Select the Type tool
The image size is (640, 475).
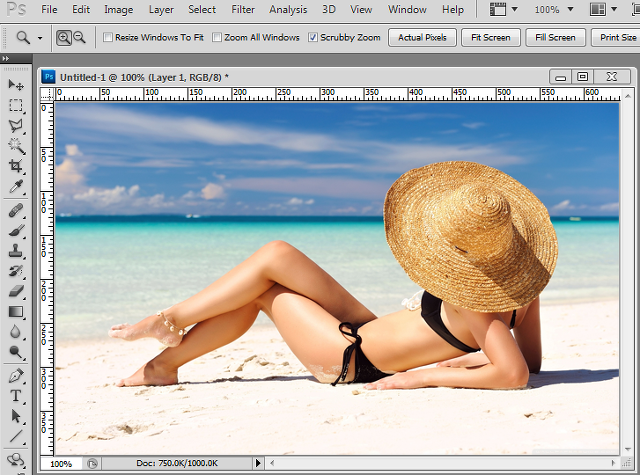click(16, 396)
